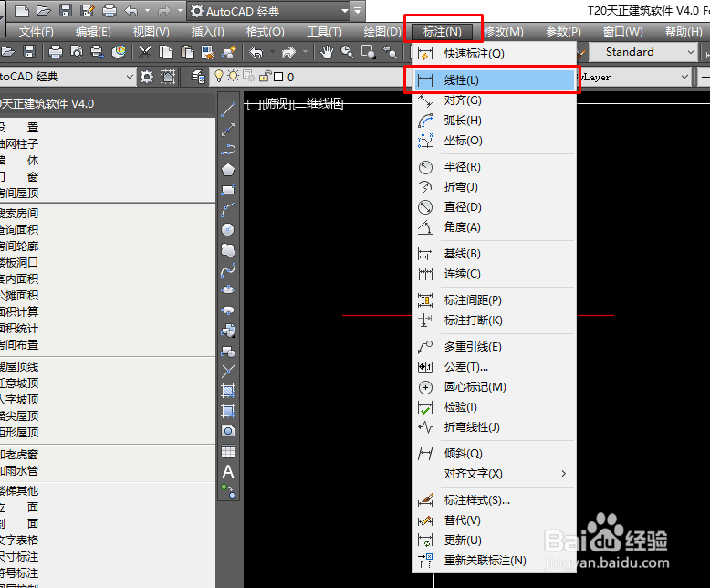Click the Paste clipboard icon
The width and height of the screenshot is (710, 588).
point(187,52)
